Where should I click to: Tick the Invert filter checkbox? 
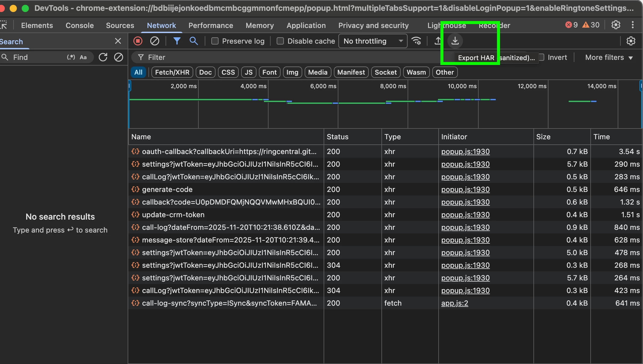coord(541,57)
